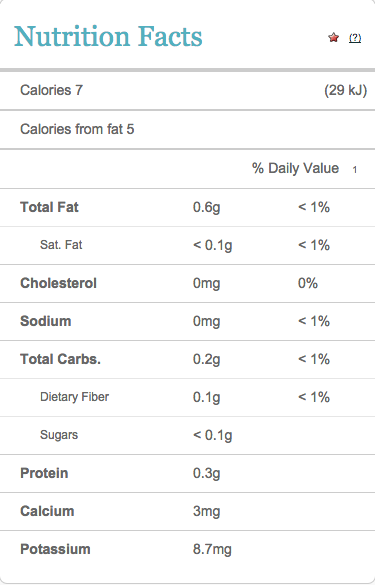Click the (29 kJ) energy value

[x=346, y=90]
